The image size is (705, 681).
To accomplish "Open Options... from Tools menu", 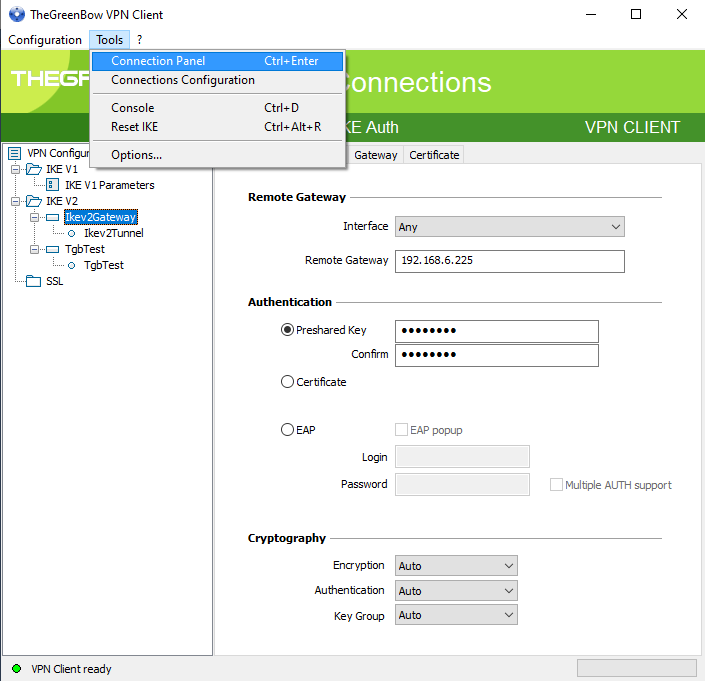I will (x=218, y=155).
